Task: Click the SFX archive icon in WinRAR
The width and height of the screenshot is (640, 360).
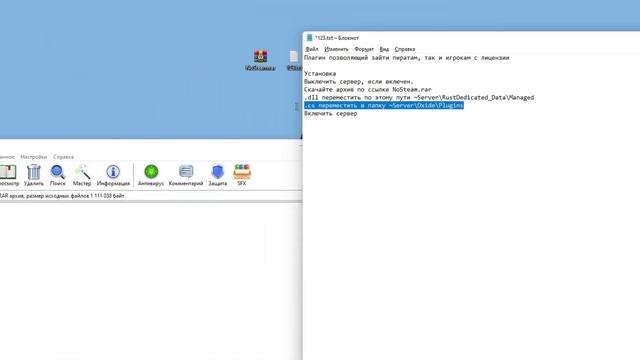Action: click(242, 175)
